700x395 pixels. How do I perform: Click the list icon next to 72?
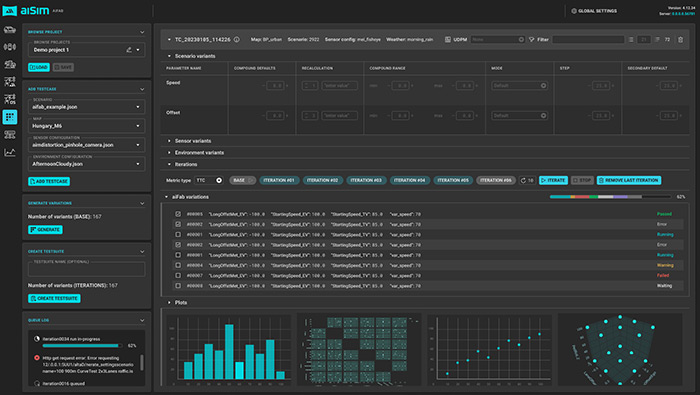pos(657,40)
